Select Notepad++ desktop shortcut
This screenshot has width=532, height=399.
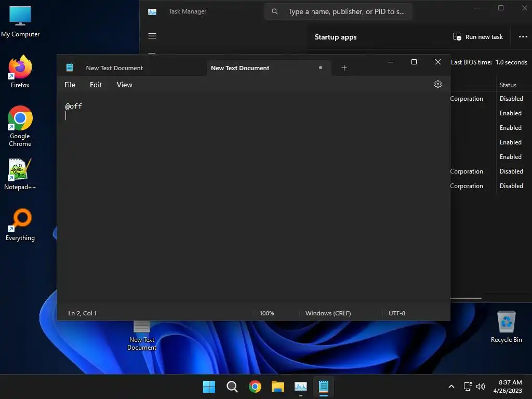click(20, 174)
